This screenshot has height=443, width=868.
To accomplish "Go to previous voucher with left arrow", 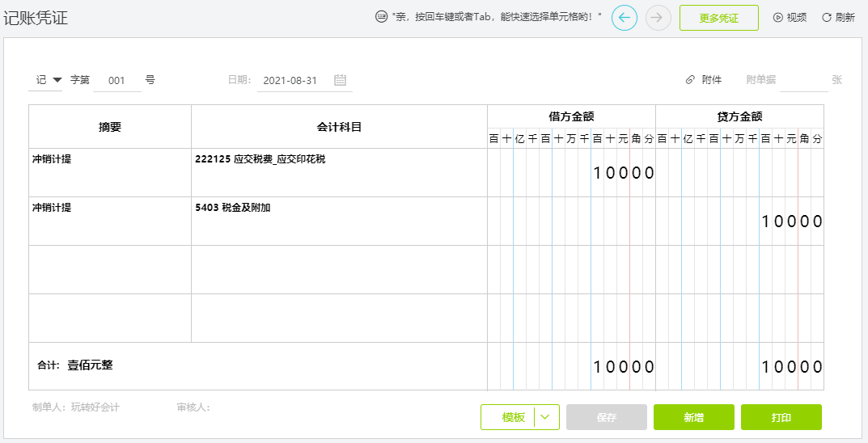I will 624,18.
